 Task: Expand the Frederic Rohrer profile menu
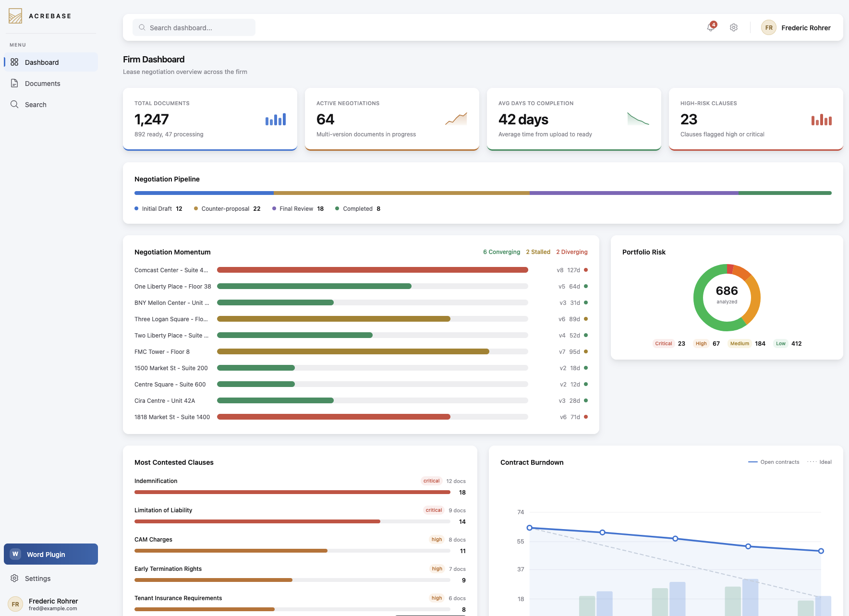click(805, 27)
